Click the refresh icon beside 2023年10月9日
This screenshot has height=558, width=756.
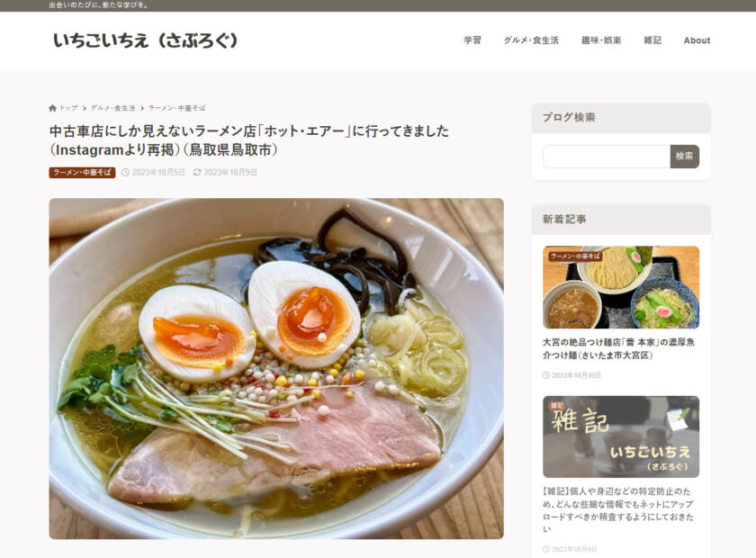coord(197,172)
